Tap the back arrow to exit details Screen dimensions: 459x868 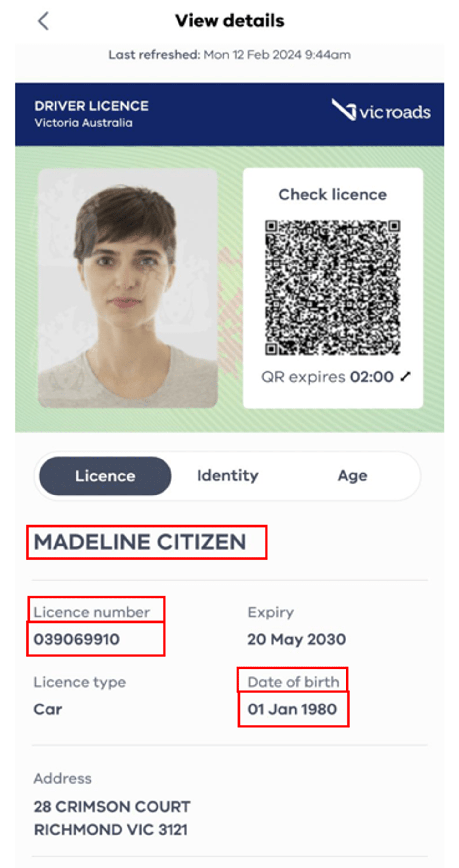43,21
